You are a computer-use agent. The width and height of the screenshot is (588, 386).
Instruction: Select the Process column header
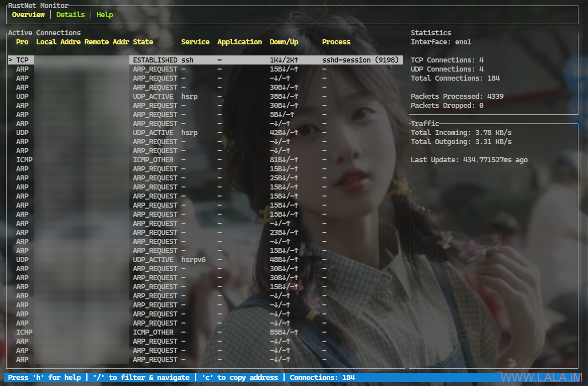pyautogui.click(x=336, y=42)
